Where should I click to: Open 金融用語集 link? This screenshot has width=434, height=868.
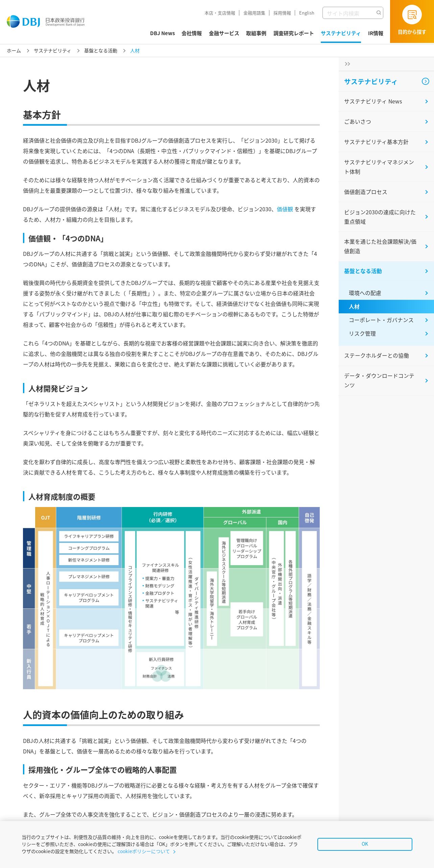pos(254,13)
